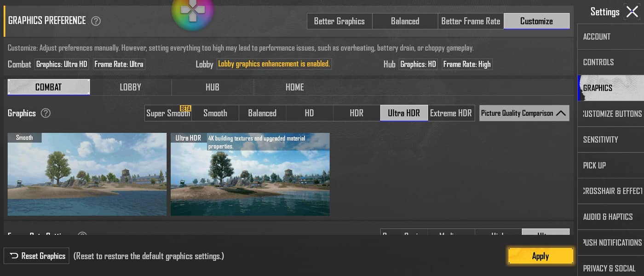Click 'Lobby graphics enhancement is enabled.' text
The width and height of the screenshot is (644, 276).
point(274,64)
